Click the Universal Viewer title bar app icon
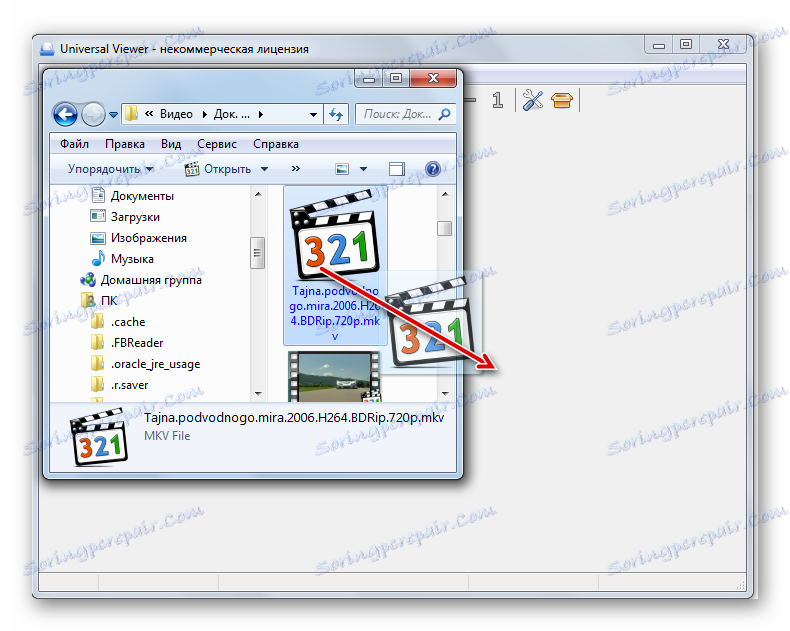790x631 pixels. tap(47, 49)
